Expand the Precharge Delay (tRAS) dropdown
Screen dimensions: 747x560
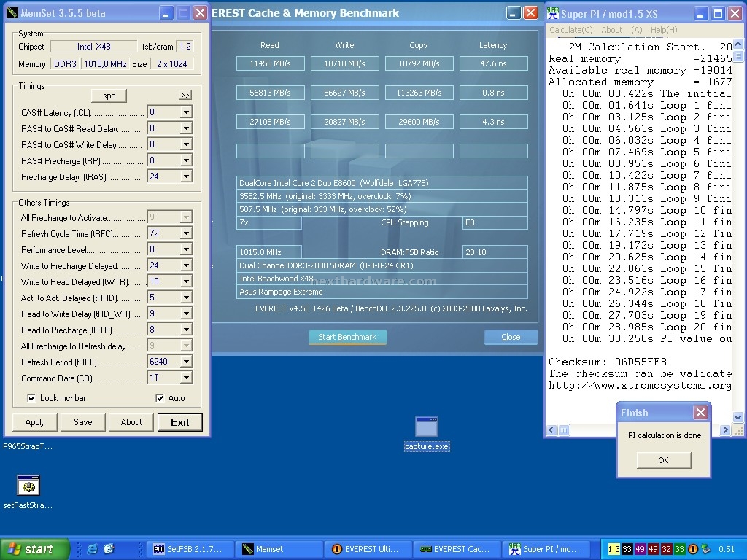[x=186, y=176]
